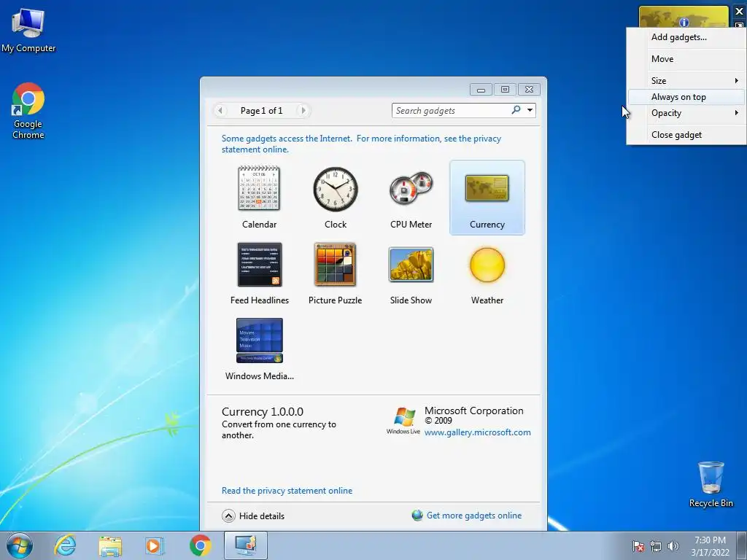Screen dimensions: 747x560
Task: Click the Page 1 of 1 label
Action: (x=262, y=111)
